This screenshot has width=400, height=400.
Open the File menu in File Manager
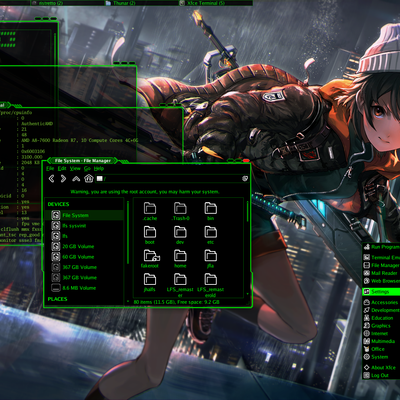[x=50, y=169]
